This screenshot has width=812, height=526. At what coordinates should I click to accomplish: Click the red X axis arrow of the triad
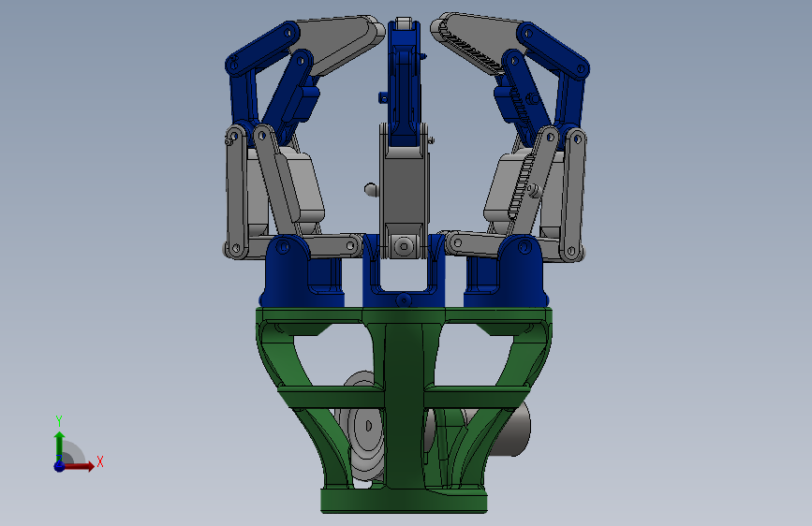click(x=78, y=466)
